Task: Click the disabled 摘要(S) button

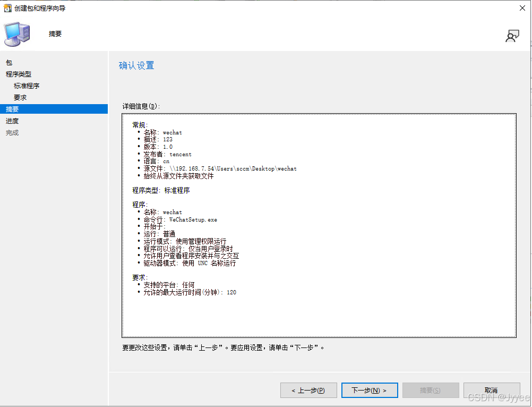Action: (430, 390)
